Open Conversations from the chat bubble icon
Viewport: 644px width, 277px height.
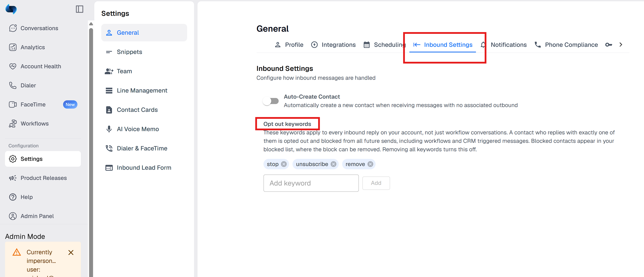click(13, 28)
